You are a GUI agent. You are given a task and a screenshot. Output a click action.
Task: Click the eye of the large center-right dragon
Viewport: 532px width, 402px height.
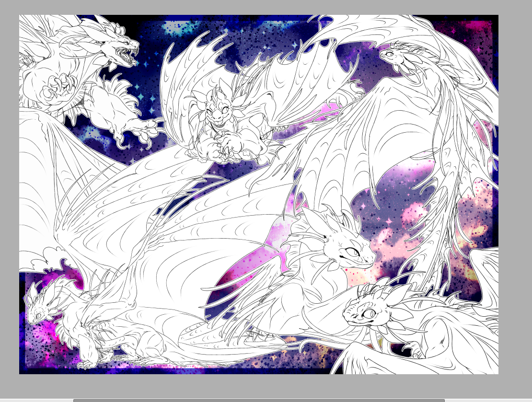coord(351,252)
